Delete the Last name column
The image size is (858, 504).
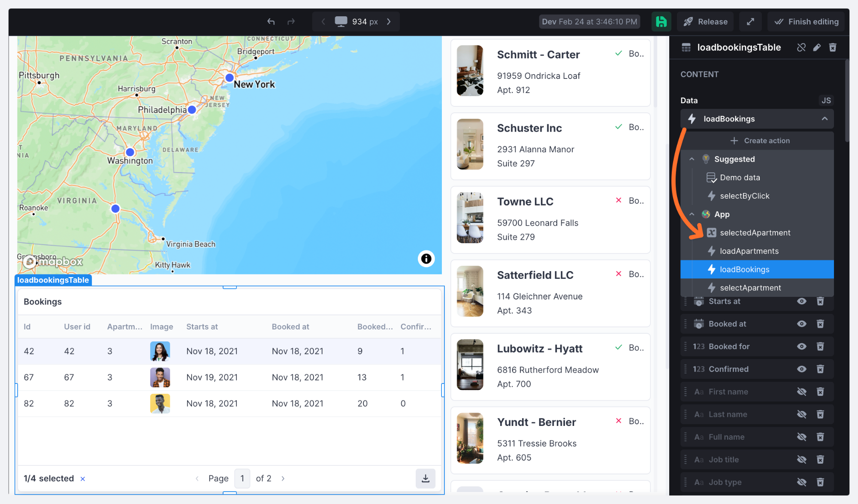click(x=820, y=414)
